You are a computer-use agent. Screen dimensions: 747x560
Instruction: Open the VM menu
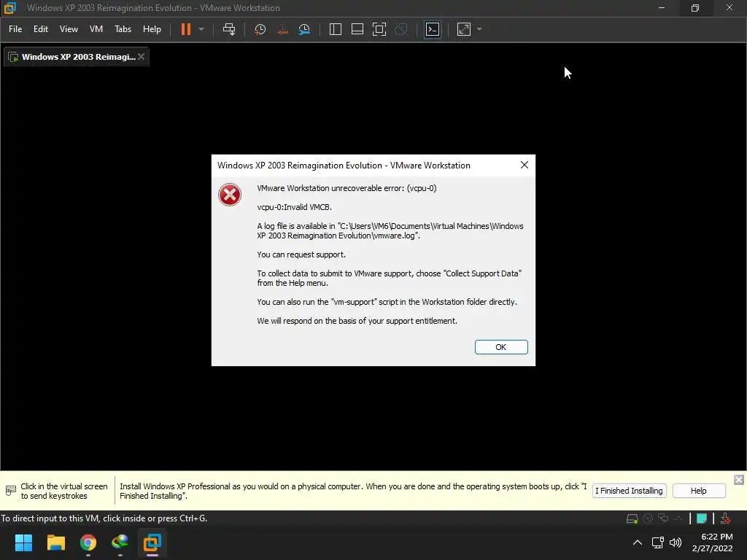point(96,29)
